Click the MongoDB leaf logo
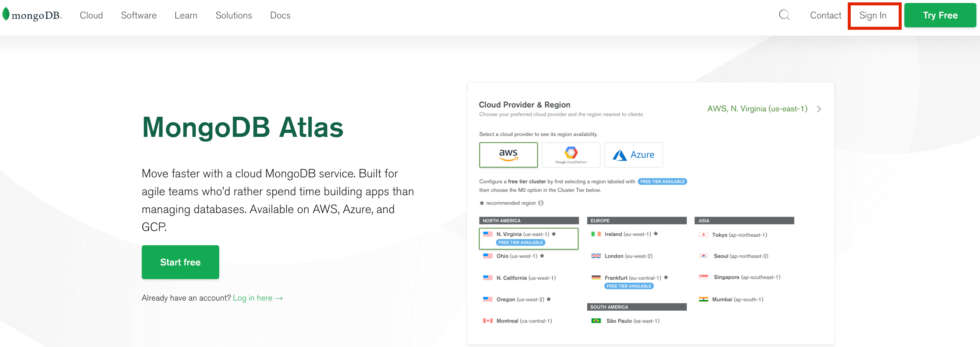This screenshot has height=347, width=980. pos(5,14)
